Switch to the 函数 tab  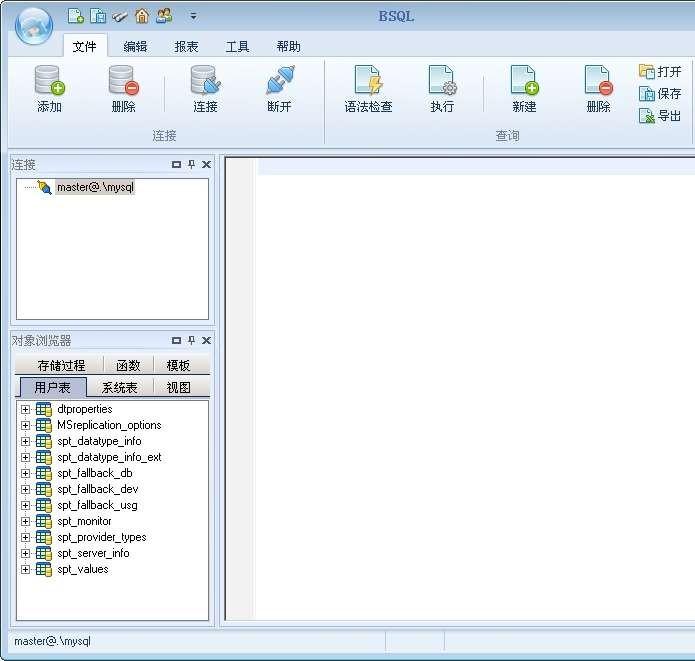point(128,365)
